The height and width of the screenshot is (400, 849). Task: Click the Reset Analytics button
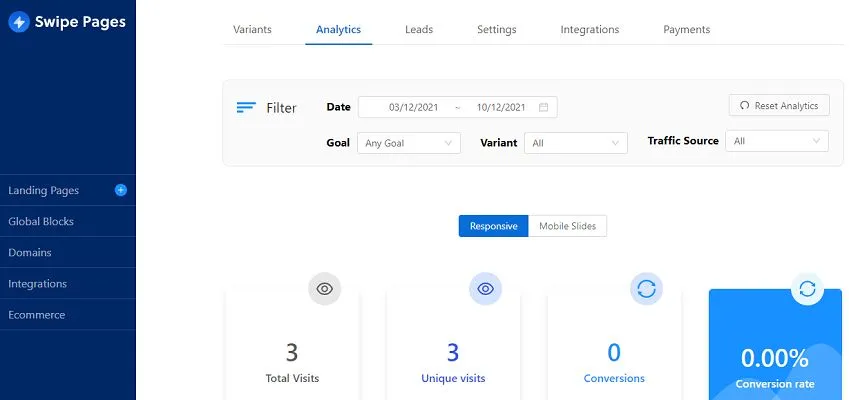(779, 106)
